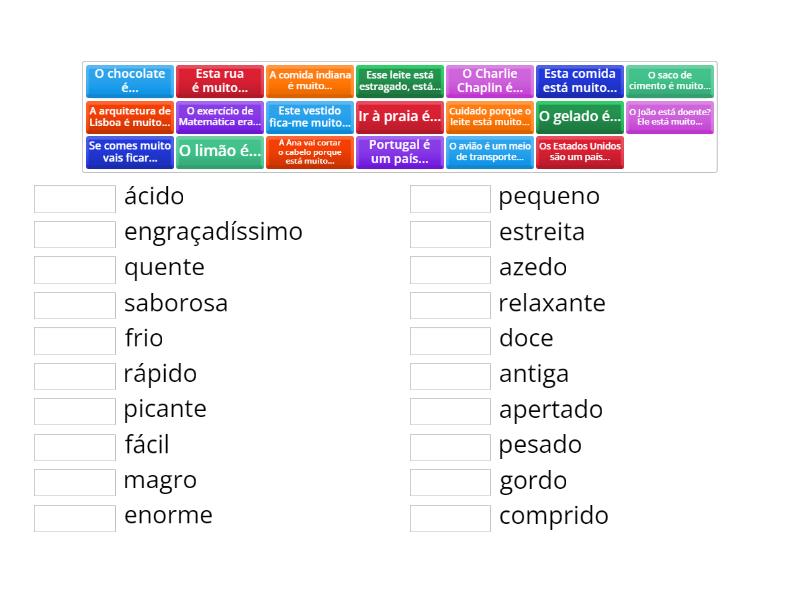This screenshot has height=600, width=800.
Task: Click the answer box beside "comprido"
Action: pos(450,517)
